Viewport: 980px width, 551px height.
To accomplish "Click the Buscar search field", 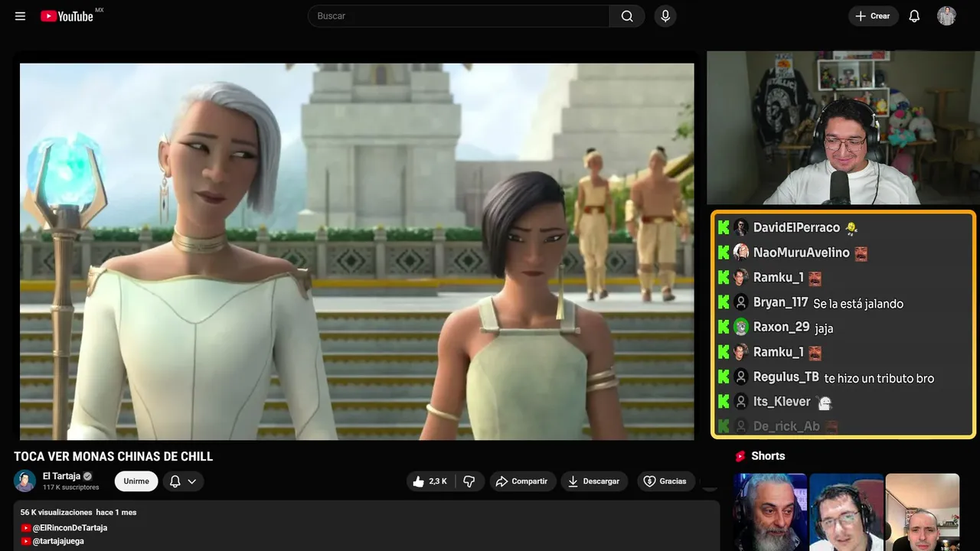I will [x=459, y=16].
